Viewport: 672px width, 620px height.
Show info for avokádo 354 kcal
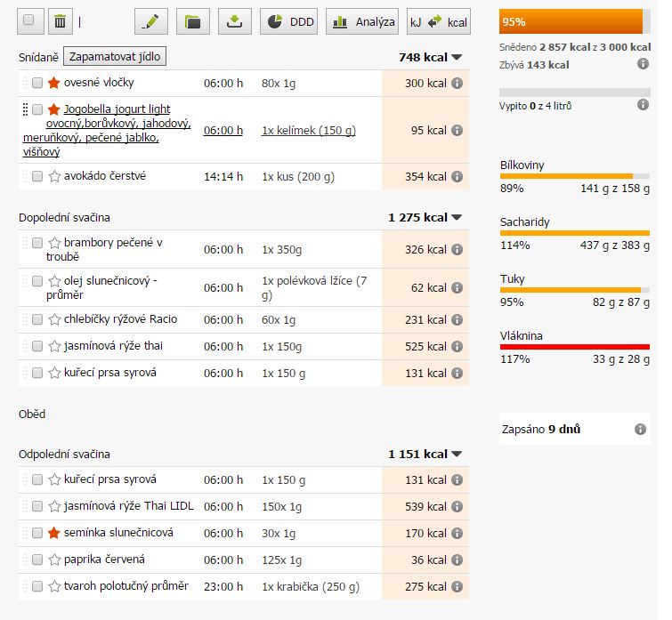click(x=457, y=176)
